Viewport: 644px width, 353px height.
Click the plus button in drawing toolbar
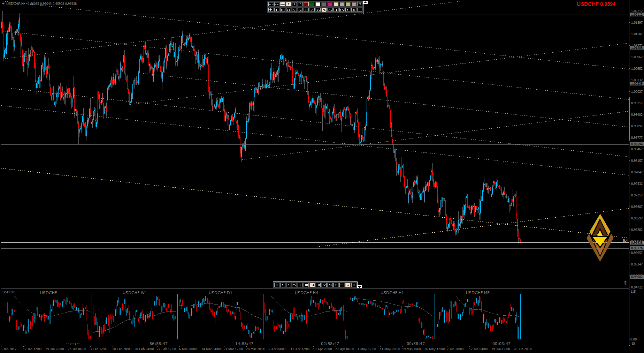(x=271, y=10)
